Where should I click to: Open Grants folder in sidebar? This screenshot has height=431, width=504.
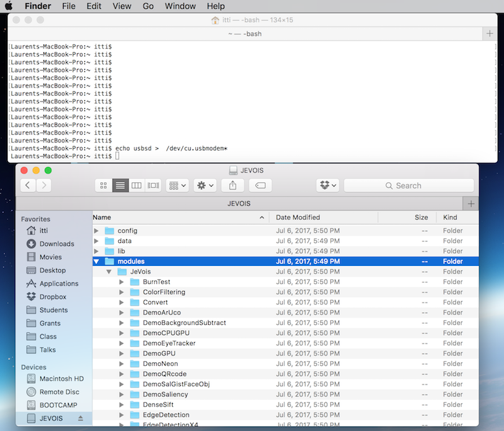tap(54, 323)
